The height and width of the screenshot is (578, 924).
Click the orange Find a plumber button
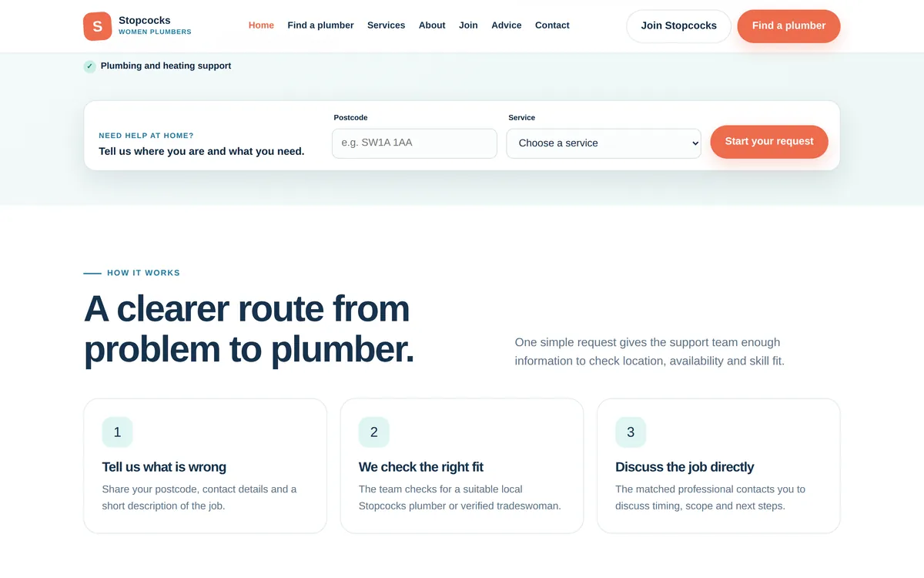click(788, 26)
